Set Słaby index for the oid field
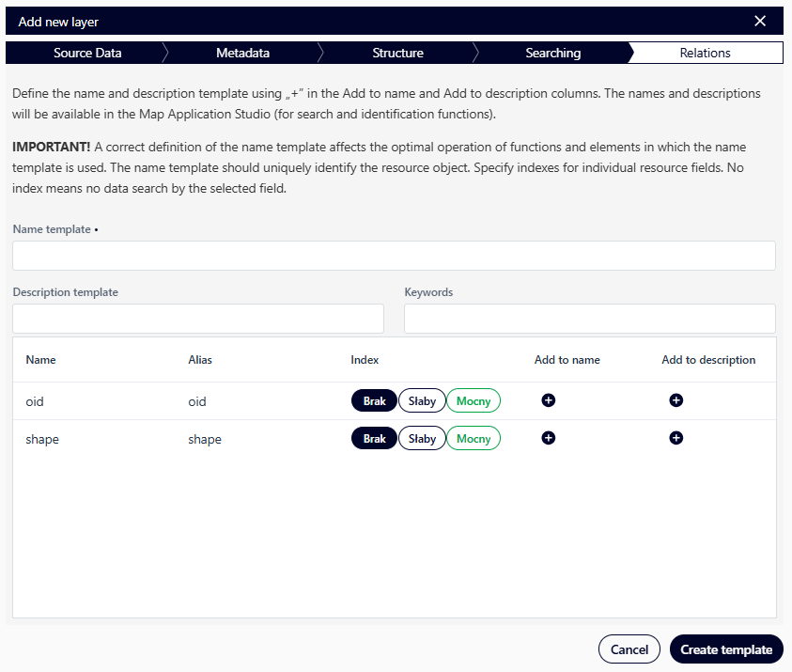This screenshot has width=792, height=672. point(422,400)
